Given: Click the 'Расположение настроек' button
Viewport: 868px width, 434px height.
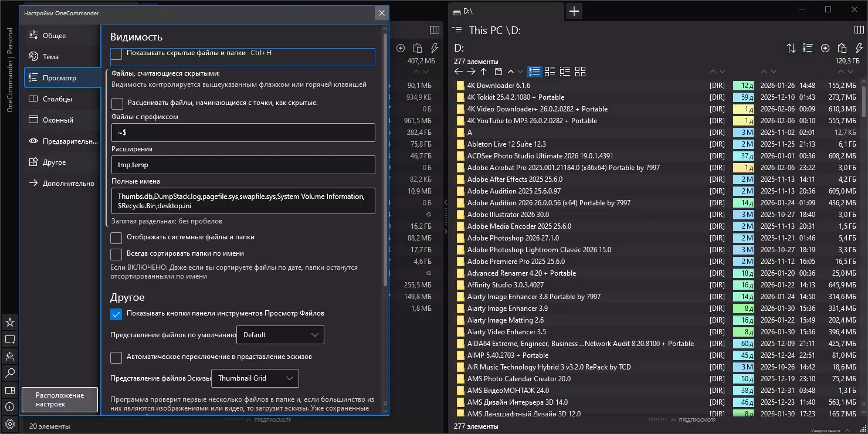Looking at the screenshot, I should click(x=60, y=400).
